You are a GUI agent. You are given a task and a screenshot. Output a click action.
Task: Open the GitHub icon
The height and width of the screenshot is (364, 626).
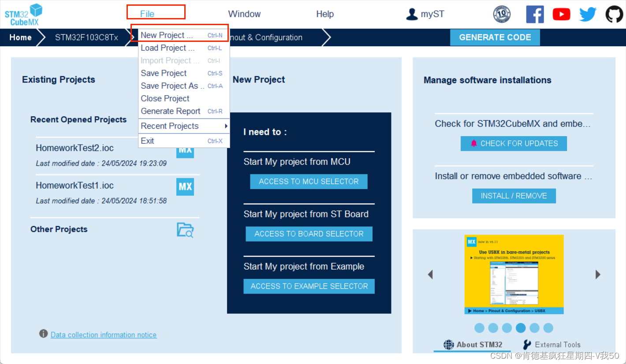tap(614, 14)
